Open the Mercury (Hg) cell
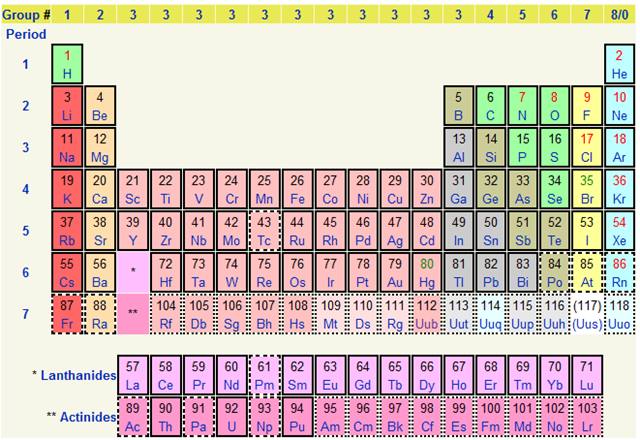Image resolution: width=640 pixels, height=440 pixels. click(427, 273)
